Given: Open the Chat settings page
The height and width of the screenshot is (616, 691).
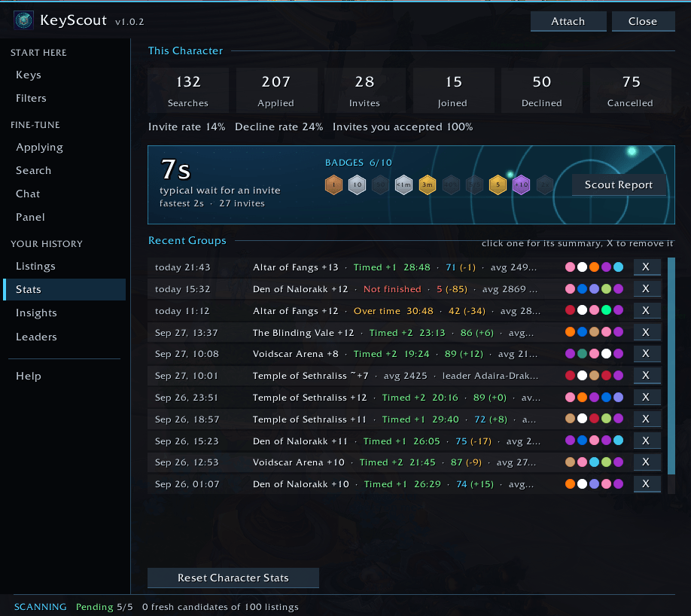Looking at the screenshot, I should tap(64, 194).
